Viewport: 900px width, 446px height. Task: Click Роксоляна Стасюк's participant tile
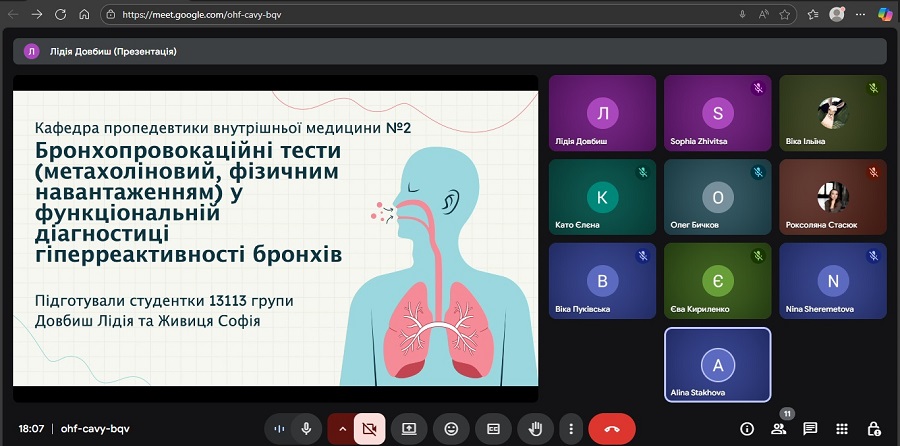coord(832,196)
